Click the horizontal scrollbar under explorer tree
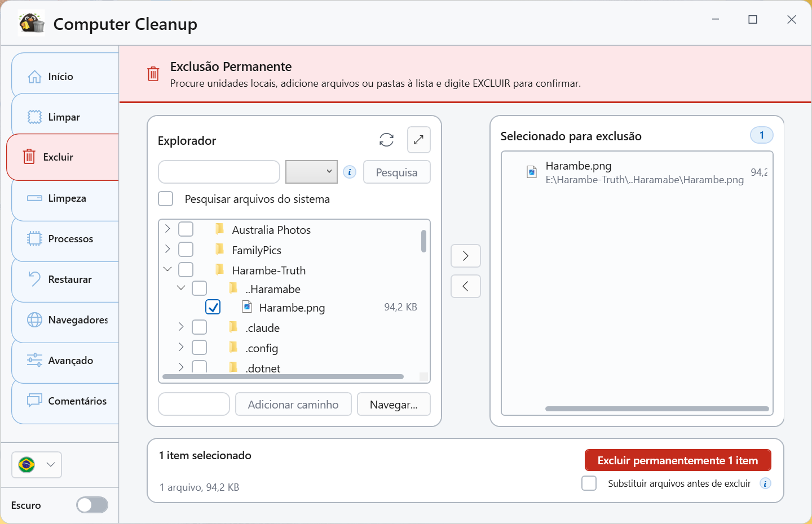The width and height of the screenshot is (812, 524). (x=283, y=376)
